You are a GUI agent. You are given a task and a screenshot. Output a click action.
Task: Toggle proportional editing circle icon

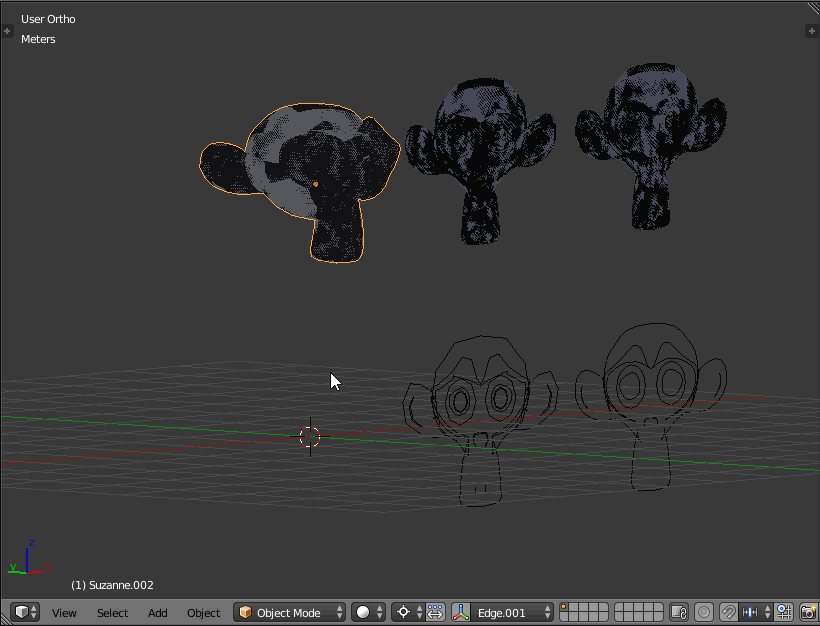point(704,612)
